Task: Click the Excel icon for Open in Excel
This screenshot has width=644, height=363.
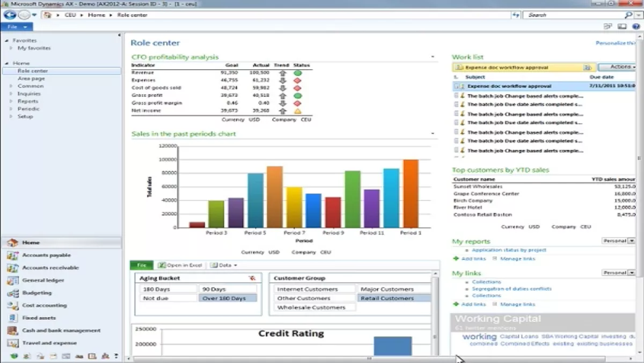Action: tap(162, 265)
